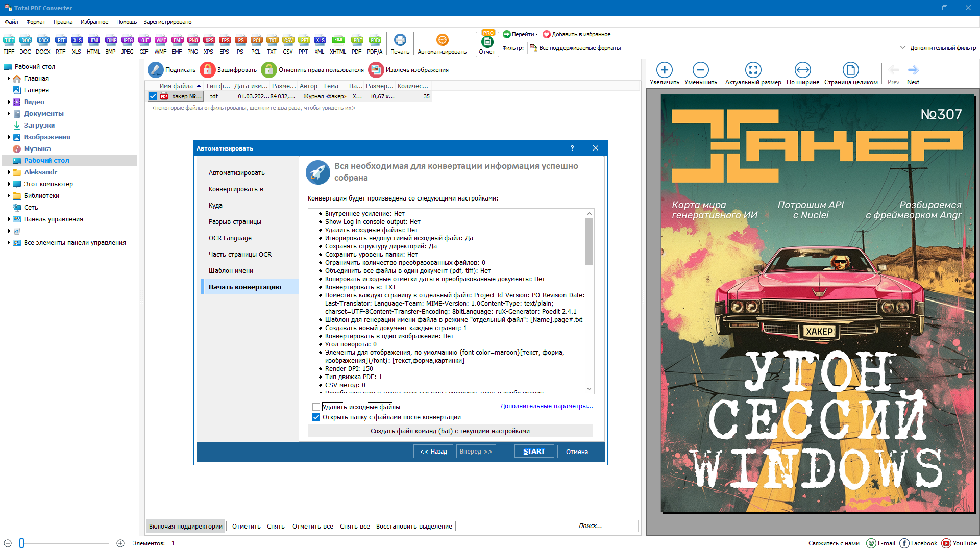Zoom out preview with Уменьшить
The width and height of the screenshot is (980, 551).
pyautogui.click(x=700, y=74)
